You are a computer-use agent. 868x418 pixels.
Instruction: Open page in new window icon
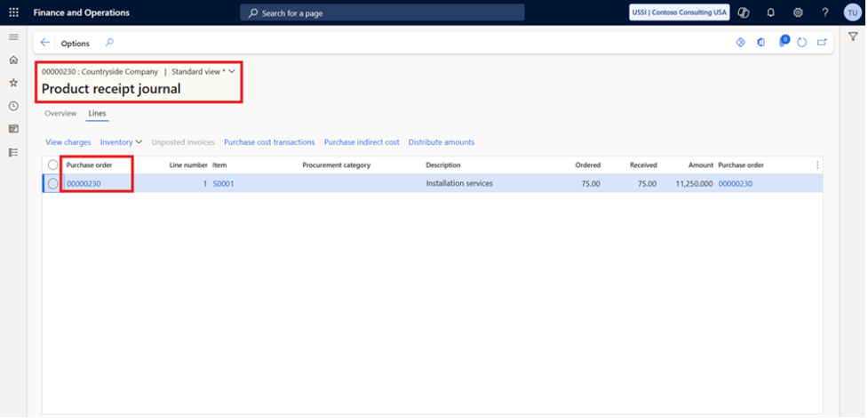pyautogui.click(x=822, y=42)
